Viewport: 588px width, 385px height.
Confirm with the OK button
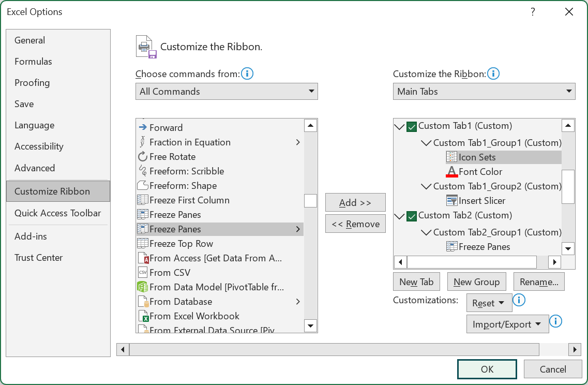point(487,369)
